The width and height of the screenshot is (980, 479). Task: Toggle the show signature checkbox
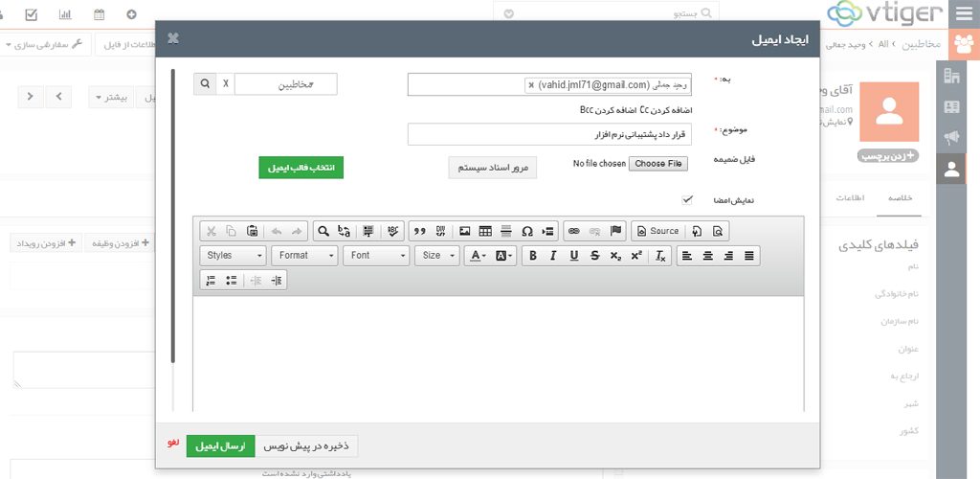(x=686, y=200)
